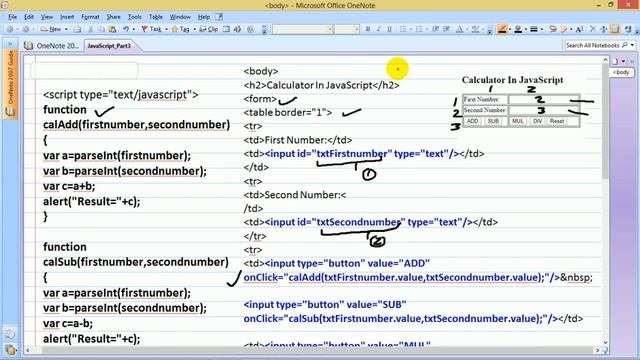The image size is (640, 360).
Task: Click the New Page icon in page tabs
Action: tap(615, 62)
